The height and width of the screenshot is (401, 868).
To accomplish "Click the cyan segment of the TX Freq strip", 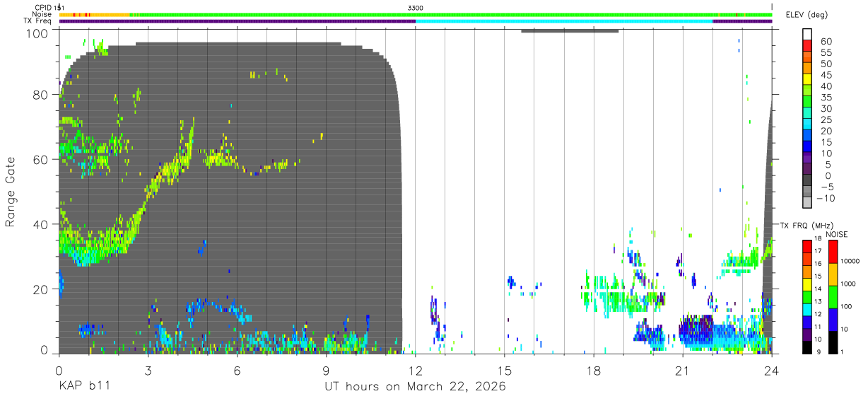I will point(564,21).
